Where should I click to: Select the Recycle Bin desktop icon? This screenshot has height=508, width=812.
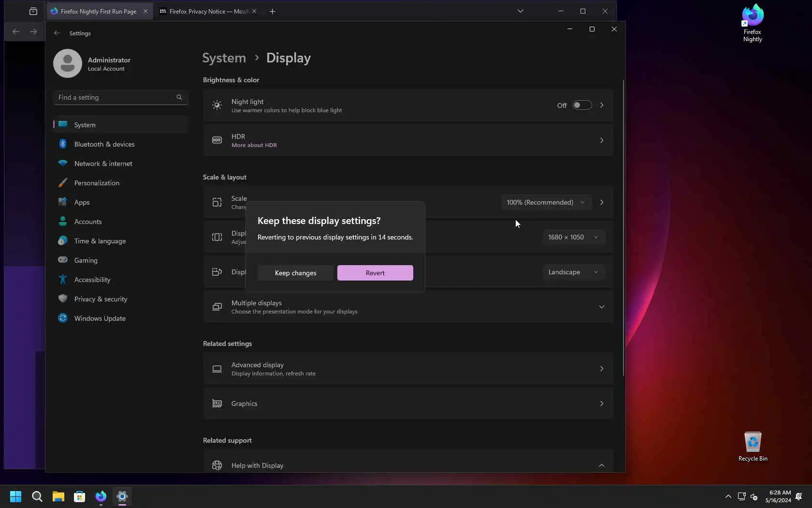(x=753, y=447)
